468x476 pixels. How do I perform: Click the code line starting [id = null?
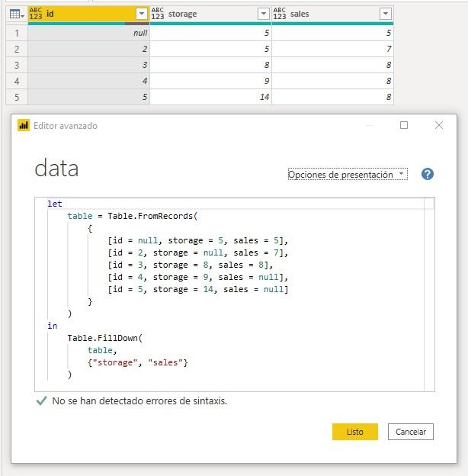click(197, 241)
